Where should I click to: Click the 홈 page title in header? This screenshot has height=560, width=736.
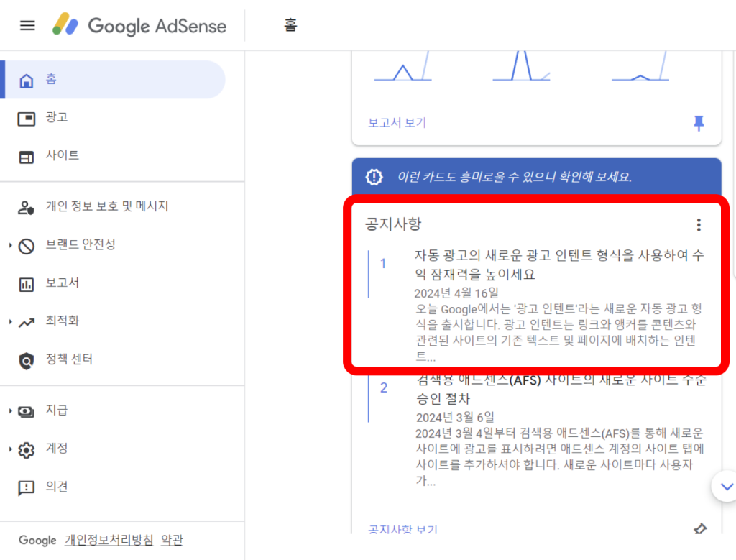[x=290, y=25]
